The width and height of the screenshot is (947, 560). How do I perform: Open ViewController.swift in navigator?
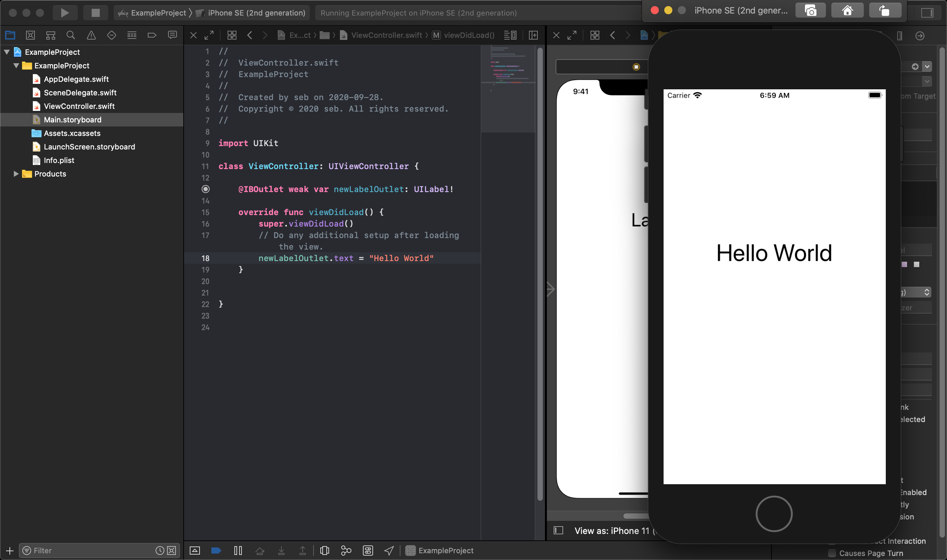pos(79,107)
